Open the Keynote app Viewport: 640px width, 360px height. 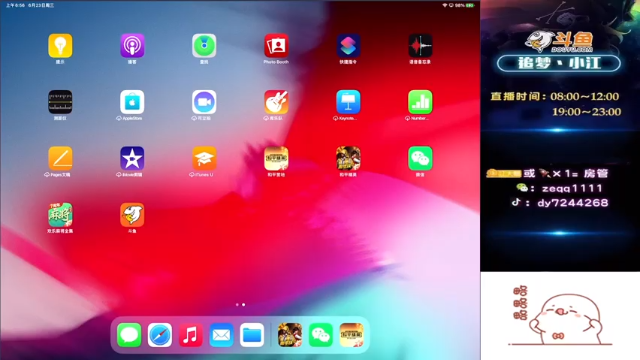348,102
